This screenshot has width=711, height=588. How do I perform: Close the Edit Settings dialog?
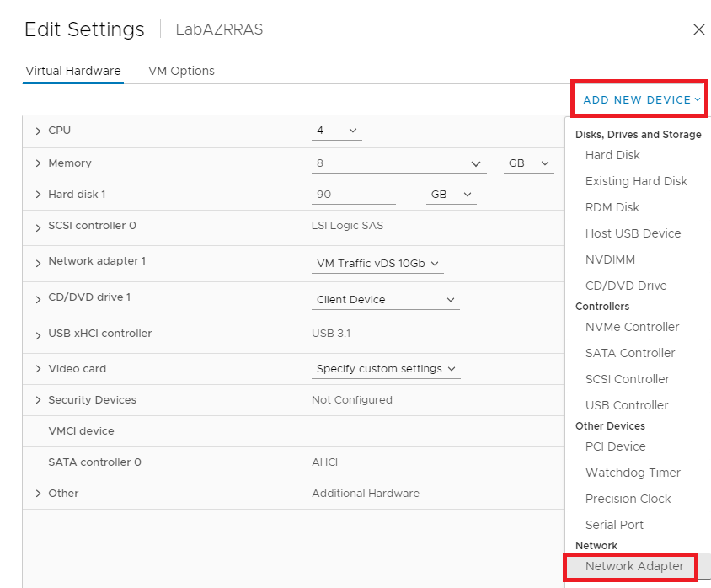698,29
